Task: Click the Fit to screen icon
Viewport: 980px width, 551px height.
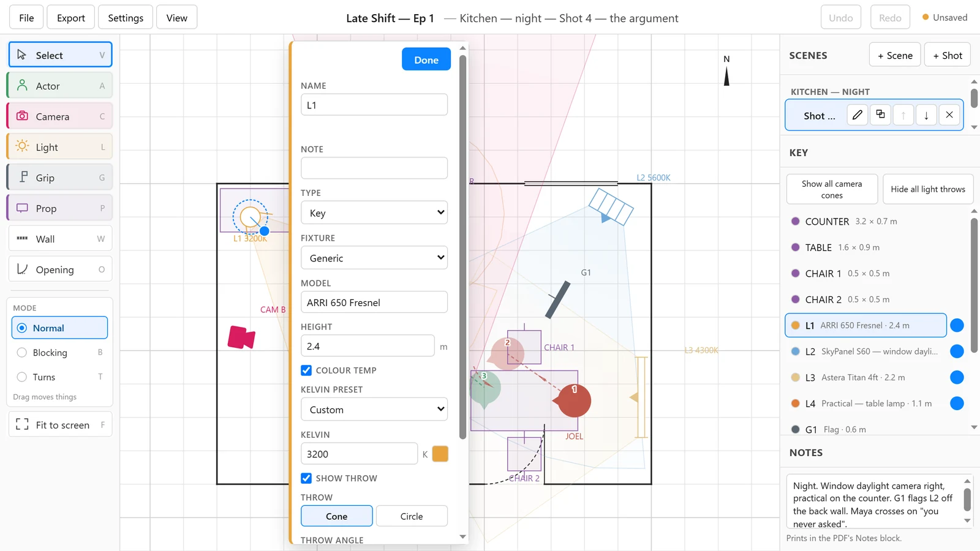Action: click(22, 424)
